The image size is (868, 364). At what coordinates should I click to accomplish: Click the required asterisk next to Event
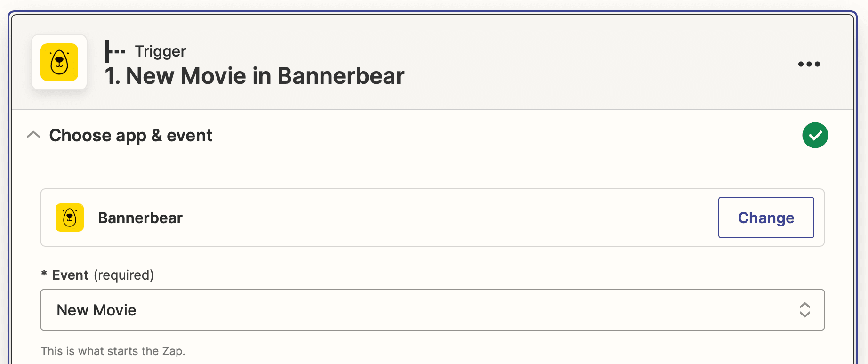(x=44, y=274)
